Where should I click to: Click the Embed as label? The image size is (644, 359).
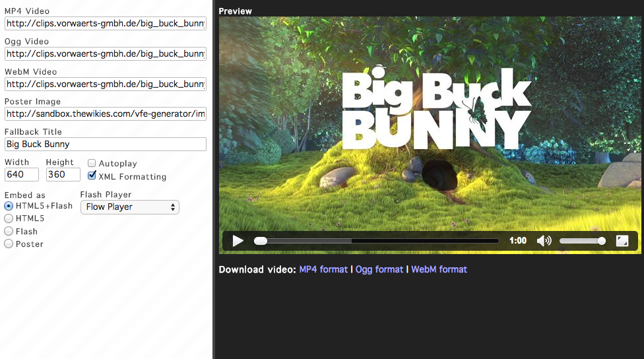tap(24, 195)
